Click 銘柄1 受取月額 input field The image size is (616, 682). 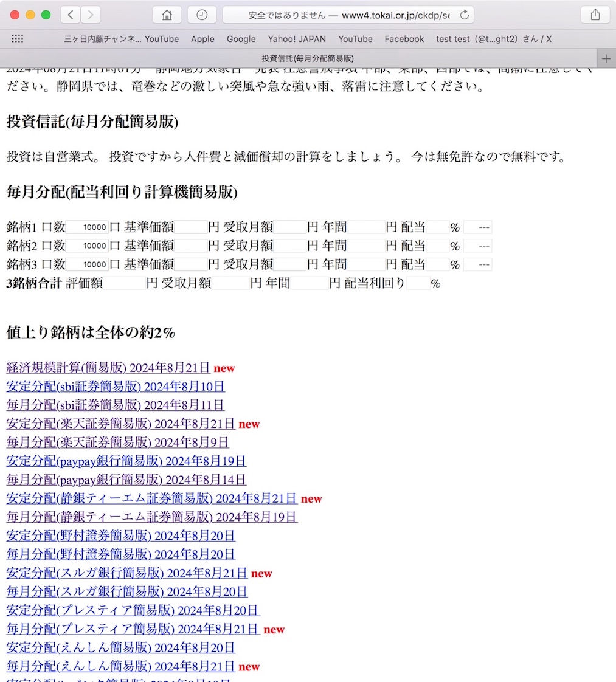click(x=289, y=227)
